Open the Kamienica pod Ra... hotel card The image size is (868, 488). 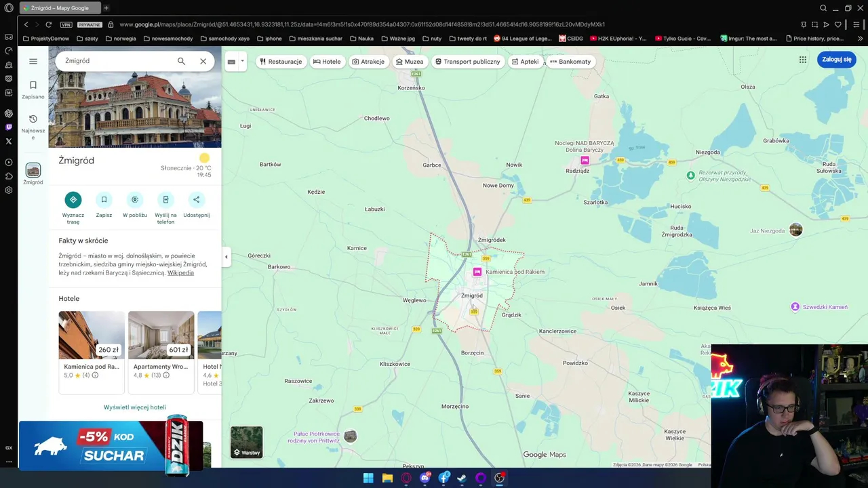[92, 352]
